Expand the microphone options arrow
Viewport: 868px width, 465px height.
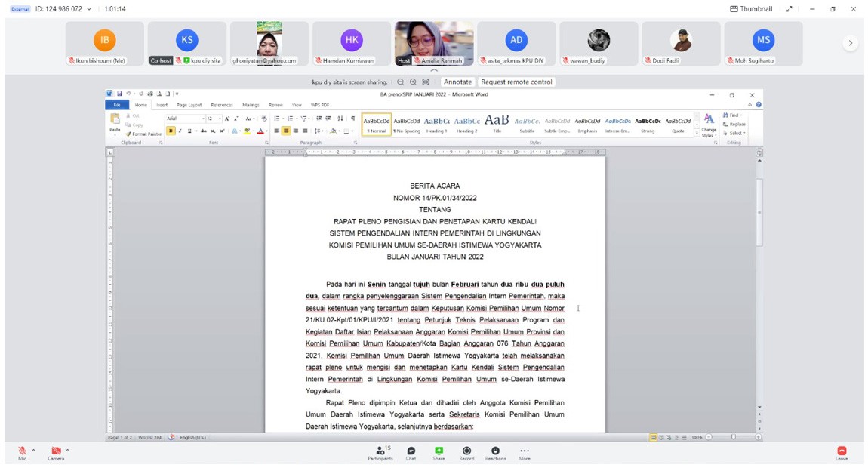(x=33, y=451)
